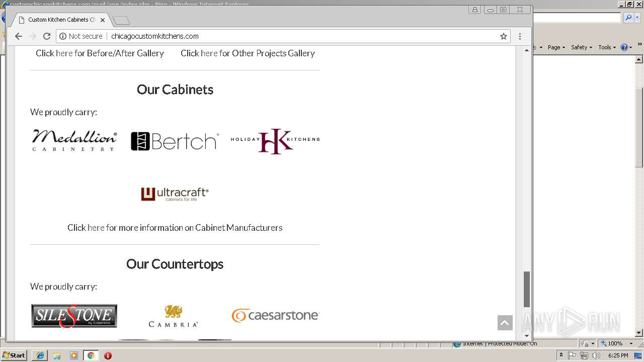Viewport: 644px width, 362px height.
Task: Click the IE zoom magnifier icon
Action: click(603, 343)
